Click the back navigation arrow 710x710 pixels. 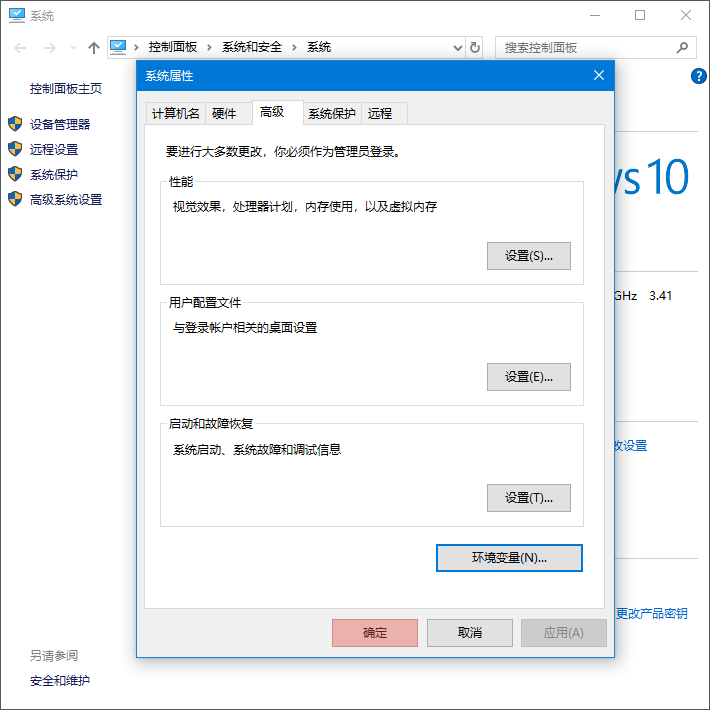point(20,48)
